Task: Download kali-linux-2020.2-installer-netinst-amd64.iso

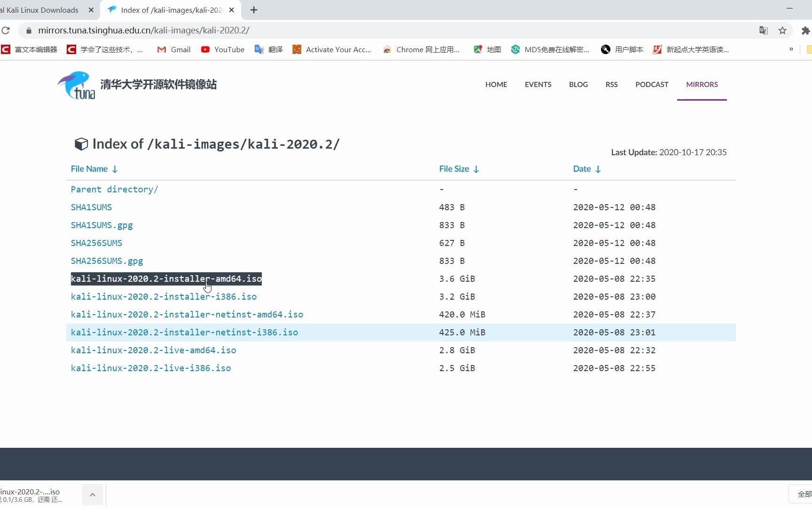Action: coord(187,315)
